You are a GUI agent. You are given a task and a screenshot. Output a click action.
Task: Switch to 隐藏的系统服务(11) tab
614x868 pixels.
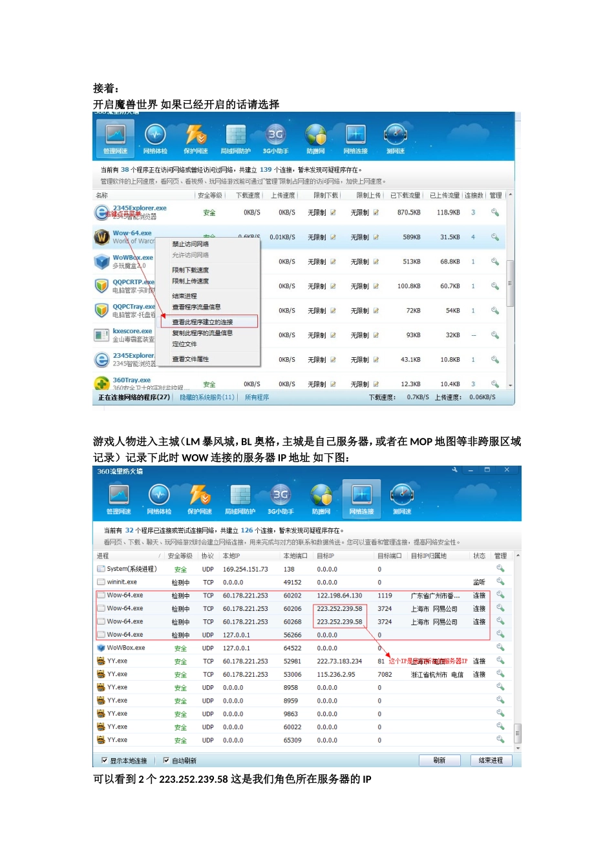coord(207,397)
